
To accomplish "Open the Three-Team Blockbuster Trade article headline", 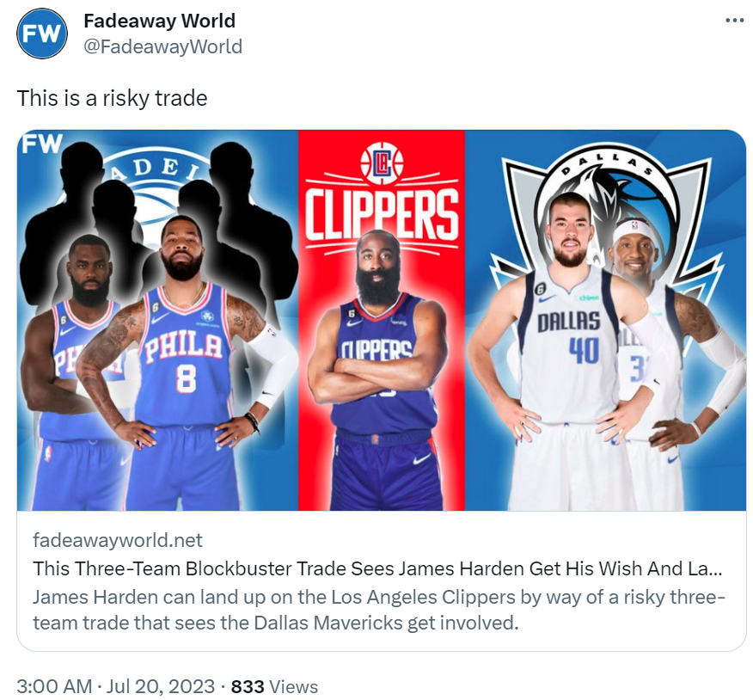I will (377, 568).
